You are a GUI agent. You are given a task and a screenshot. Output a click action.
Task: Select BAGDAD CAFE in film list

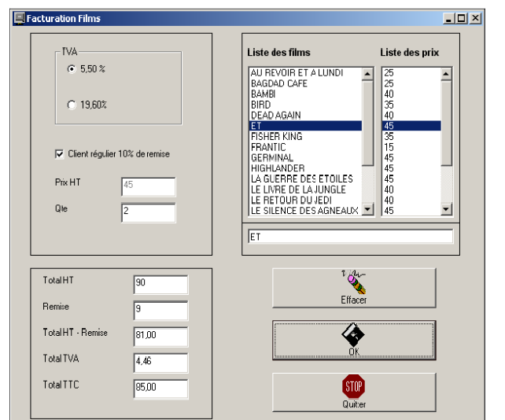point(305,83)
